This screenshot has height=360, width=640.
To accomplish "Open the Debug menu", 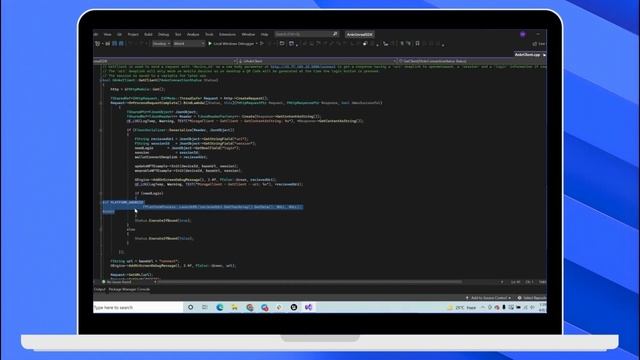I will tap(164, 35).
